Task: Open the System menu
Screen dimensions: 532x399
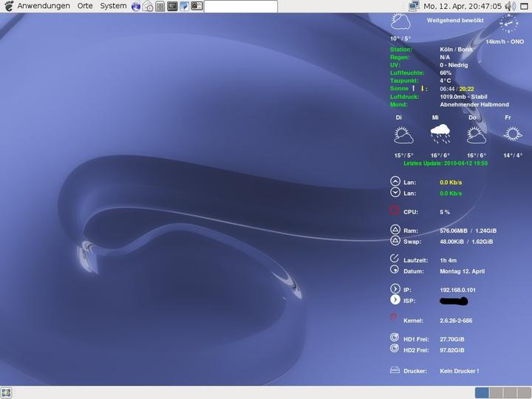Action: [x=113, y=6]
